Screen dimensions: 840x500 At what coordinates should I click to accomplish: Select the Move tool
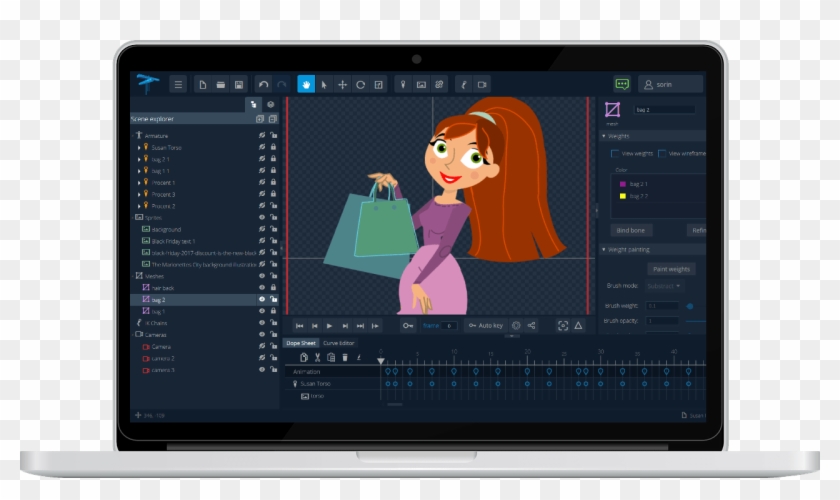click(x=342, y=85)
